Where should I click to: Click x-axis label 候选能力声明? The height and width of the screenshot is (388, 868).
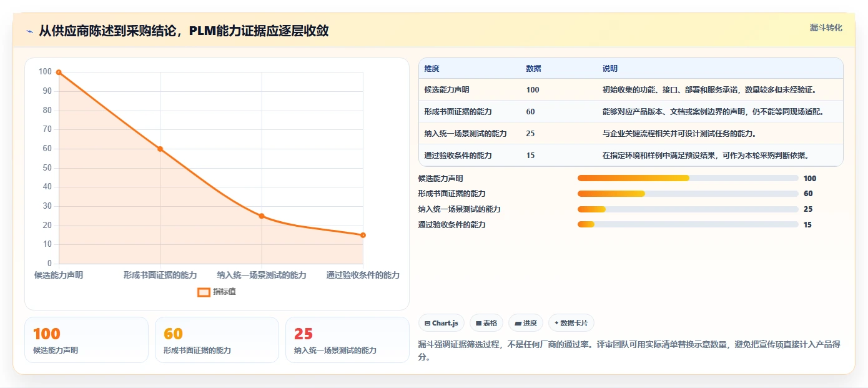point(59,275)
